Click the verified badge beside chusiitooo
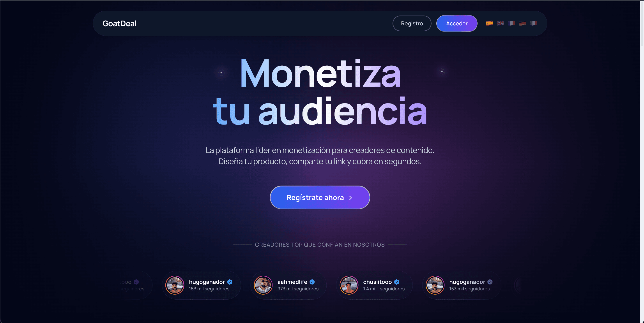 396,282
